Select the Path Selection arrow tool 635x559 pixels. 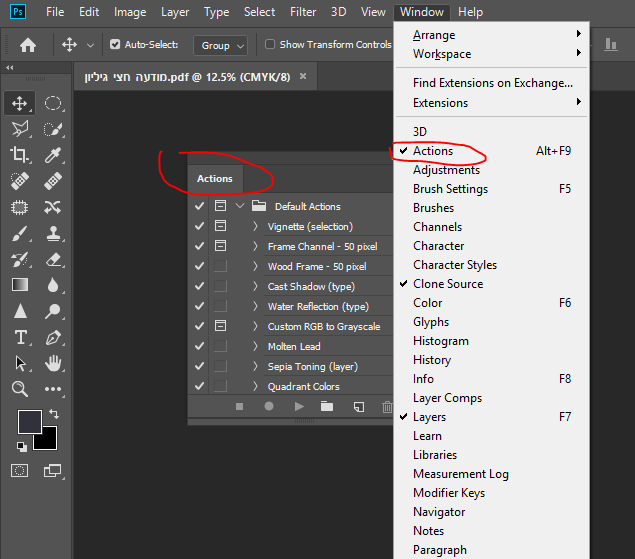(x=19, y=363)
